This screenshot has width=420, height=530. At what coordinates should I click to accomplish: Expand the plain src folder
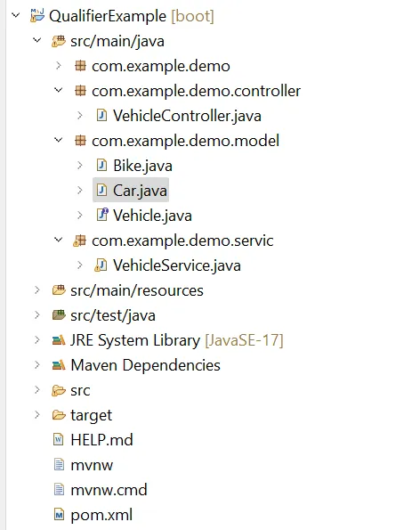click(x=36, y=390)
